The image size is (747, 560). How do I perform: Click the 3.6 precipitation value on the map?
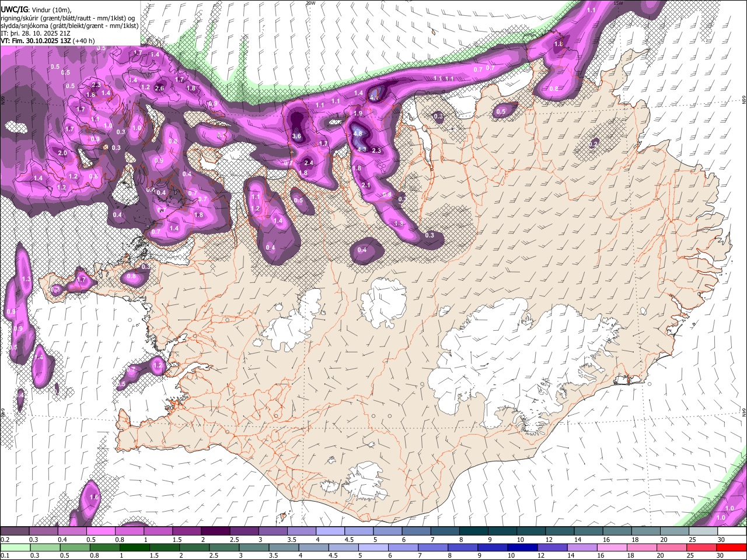tap(296, 136)
